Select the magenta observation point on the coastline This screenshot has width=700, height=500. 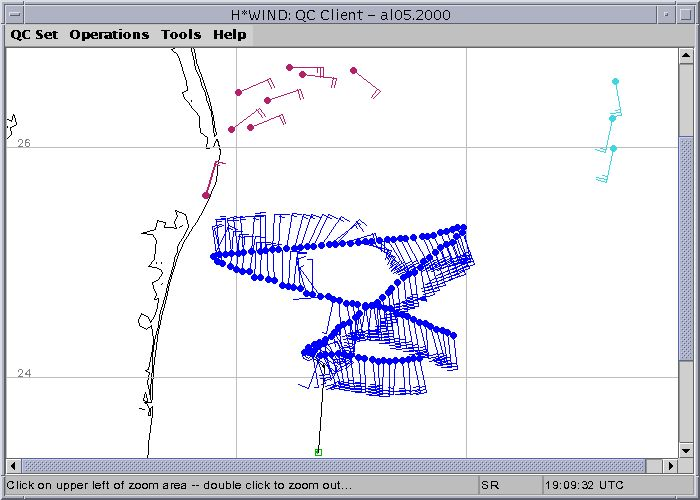point(206,195)
